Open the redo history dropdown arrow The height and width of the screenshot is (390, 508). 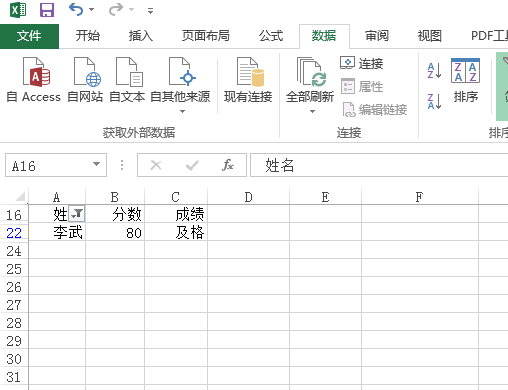[x=131, y=10]
